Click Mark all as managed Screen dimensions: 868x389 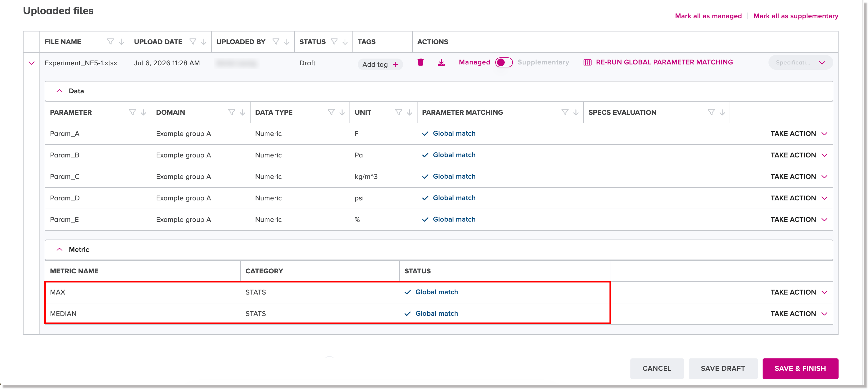(x=708, y=16)
